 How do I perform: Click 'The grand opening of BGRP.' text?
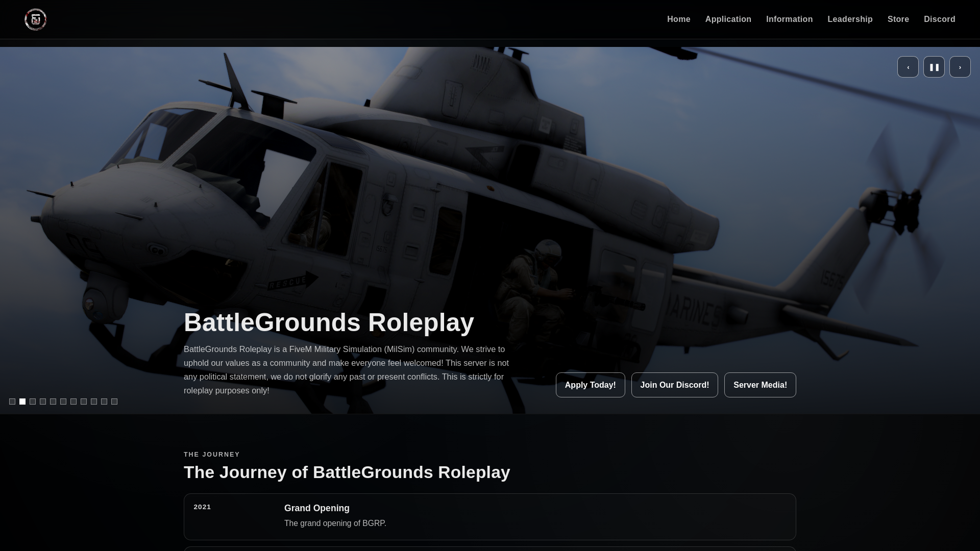coord(335,523)
